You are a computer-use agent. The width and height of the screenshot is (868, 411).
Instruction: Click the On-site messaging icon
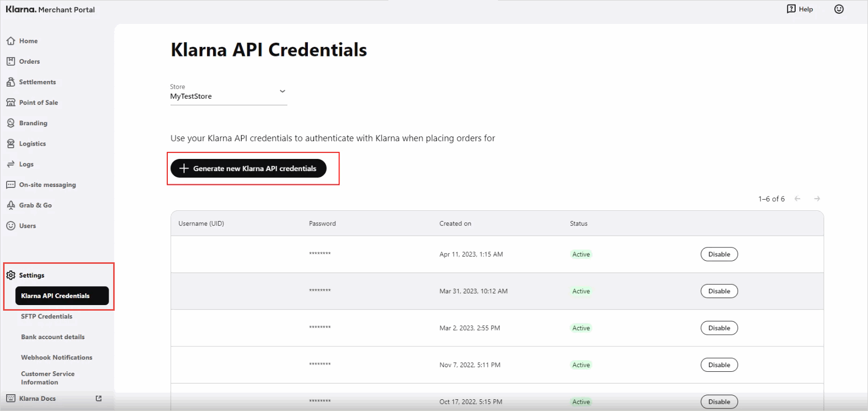[11, 185]
